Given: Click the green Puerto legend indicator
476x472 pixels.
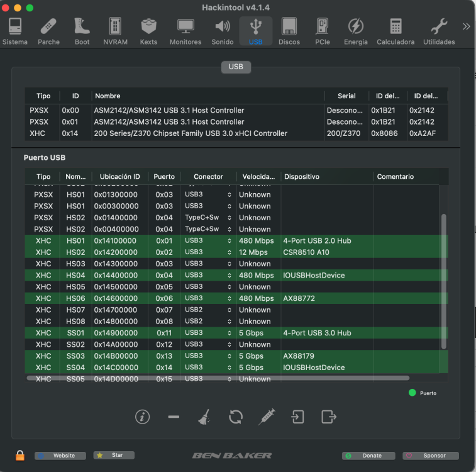Looking at the screenshot, I should click(x=412, y=393).
